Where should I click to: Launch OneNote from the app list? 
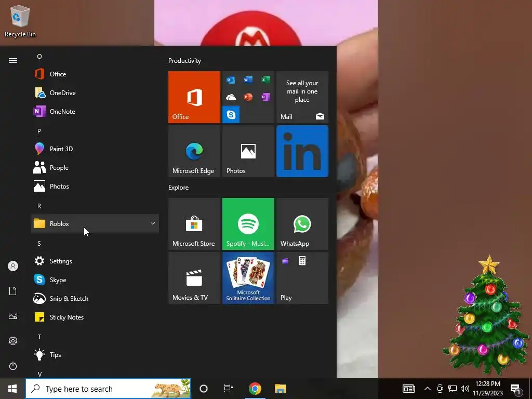pos(95,111)
